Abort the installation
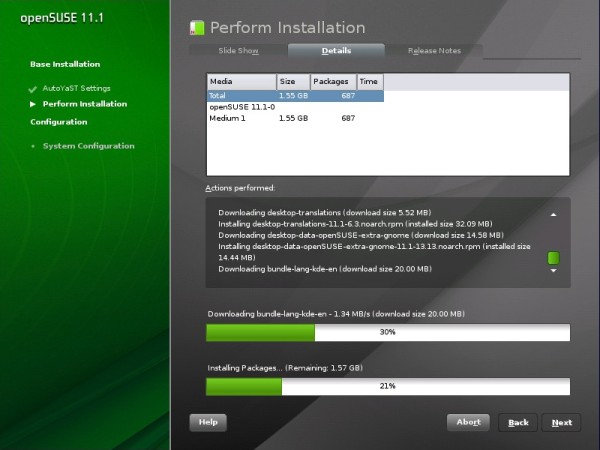600x450 pixels. pos(468,422)
